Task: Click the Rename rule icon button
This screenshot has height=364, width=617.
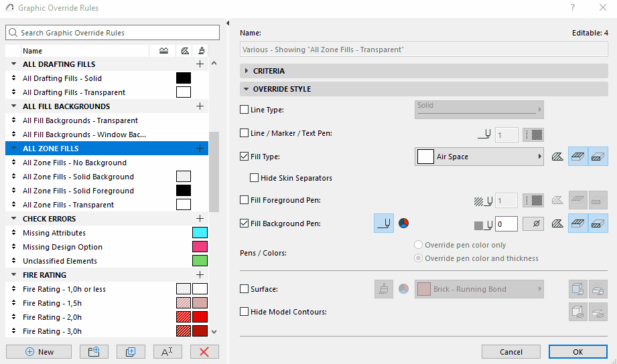Action: click(x=167, y=352)
